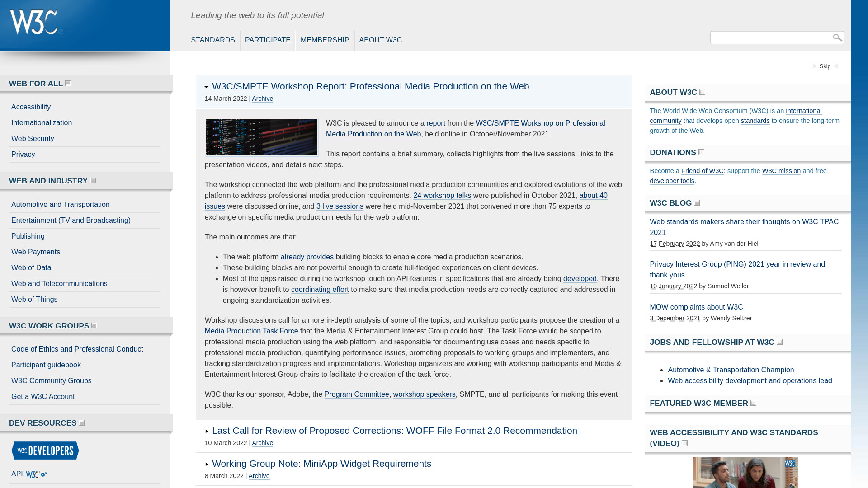The image size is (868, 488).
Task: Toggle the FEATURED W3C MEMBER collapse icon
Action: pyautogui.click(x=754, y=403)
